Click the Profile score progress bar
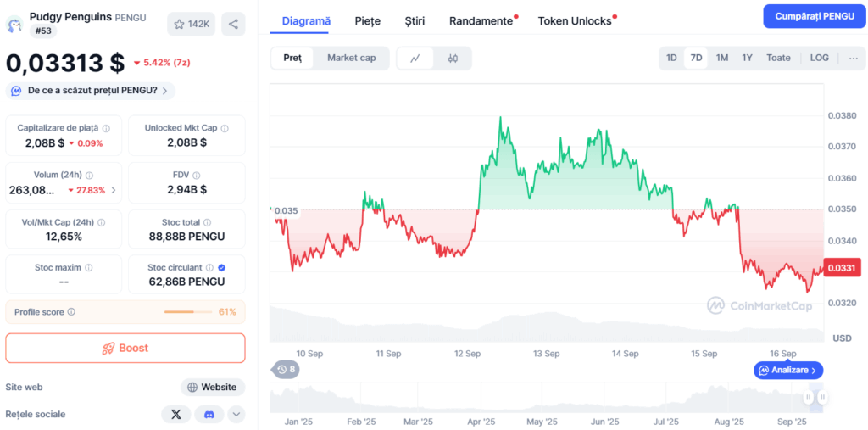This screenshot has height=430, width=868. [188, 312]
